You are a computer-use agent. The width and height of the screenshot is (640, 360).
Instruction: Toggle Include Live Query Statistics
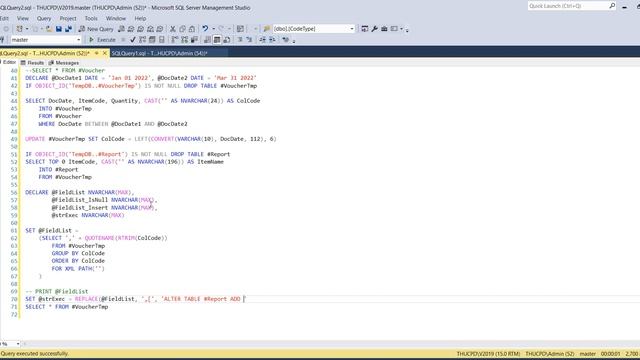(184, 40)
